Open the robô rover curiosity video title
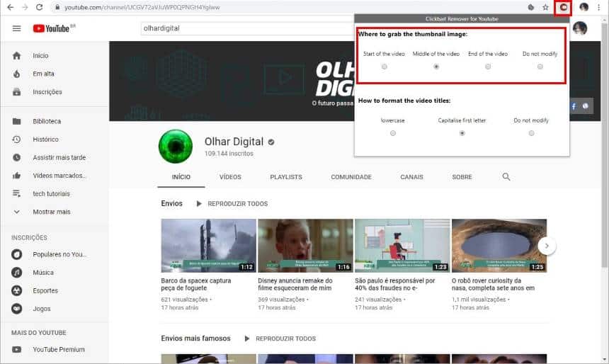Image resolution: width=609 pixels, height=364 pixels. [x=493, y=285]
